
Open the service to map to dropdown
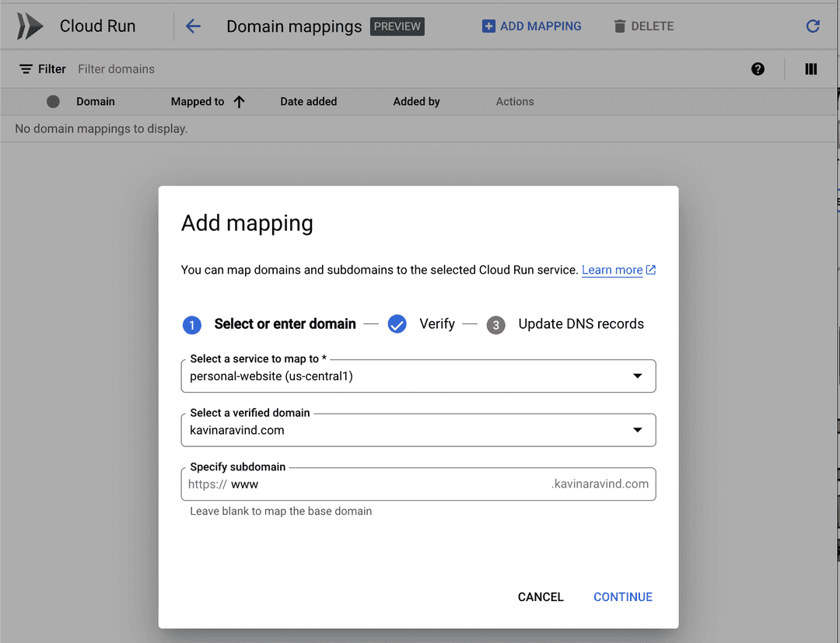pos(418,376)
